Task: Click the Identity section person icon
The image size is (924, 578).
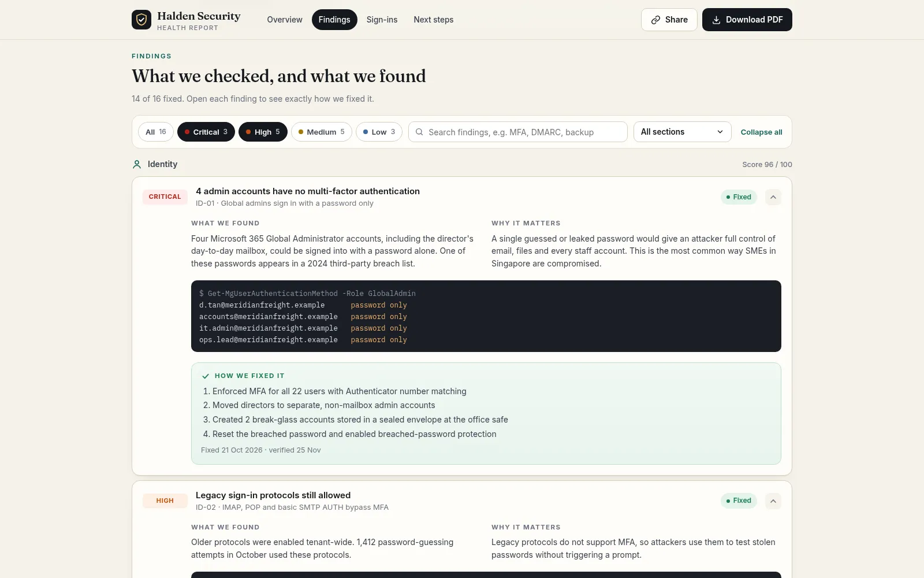Action: point(137,165)
